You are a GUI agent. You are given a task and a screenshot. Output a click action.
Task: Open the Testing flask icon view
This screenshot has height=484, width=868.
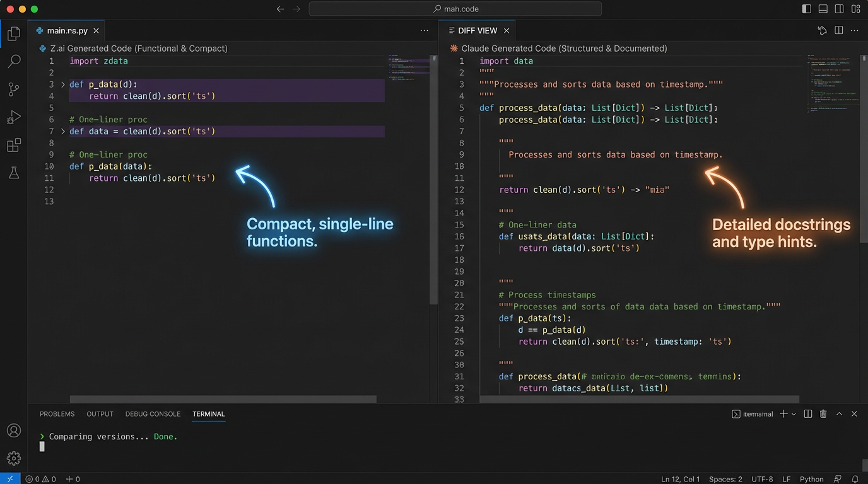point(14,173)
